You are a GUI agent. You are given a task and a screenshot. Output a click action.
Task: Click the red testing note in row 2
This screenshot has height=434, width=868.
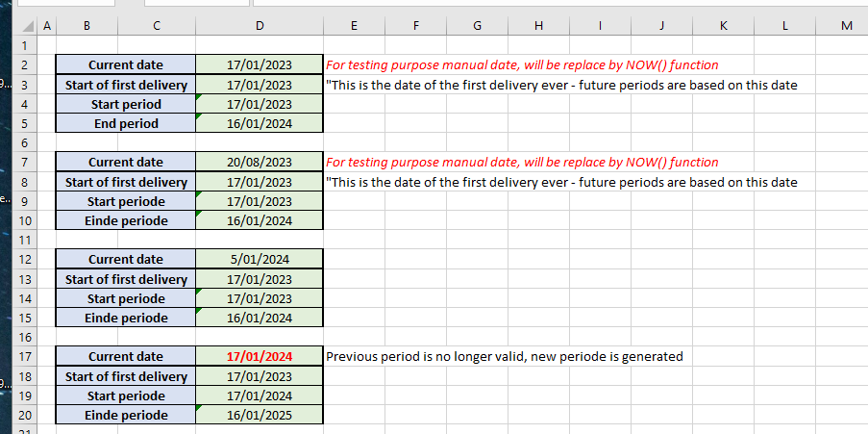point(521,64)
